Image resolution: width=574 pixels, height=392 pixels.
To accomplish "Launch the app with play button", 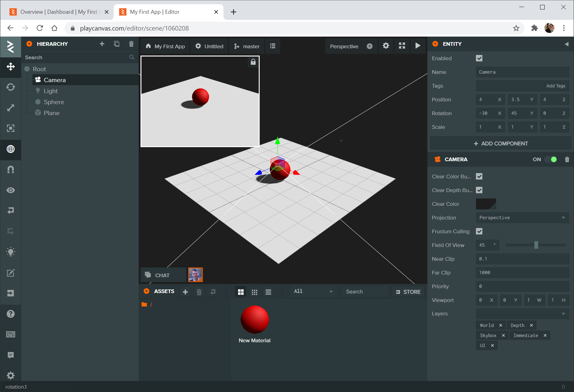I will (x=418, y=46).
